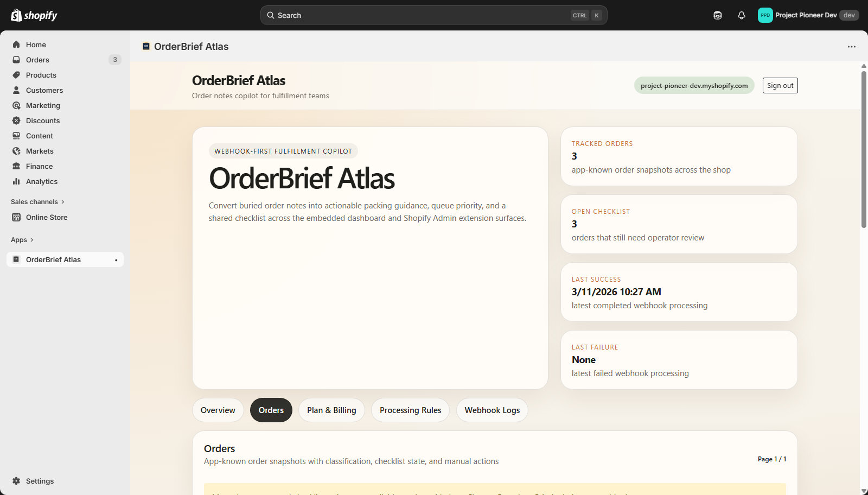Select the Orders tab
The height and width of the screenshot is (495, 868).
click(271, 410)
